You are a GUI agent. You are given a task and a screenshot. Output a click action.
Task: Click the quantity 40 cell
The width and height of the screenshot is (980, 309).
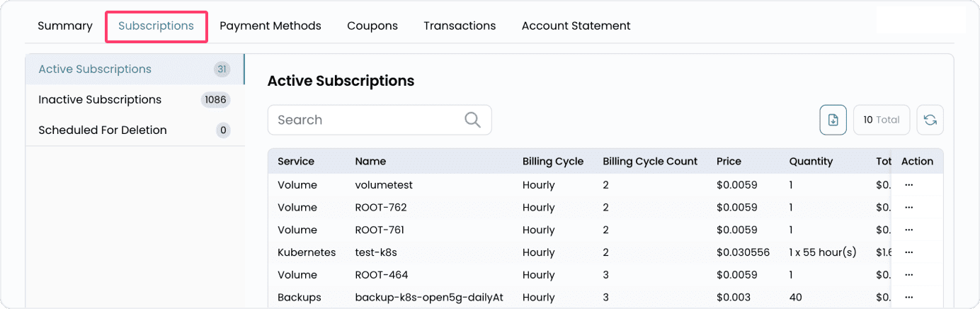(797, 298)
